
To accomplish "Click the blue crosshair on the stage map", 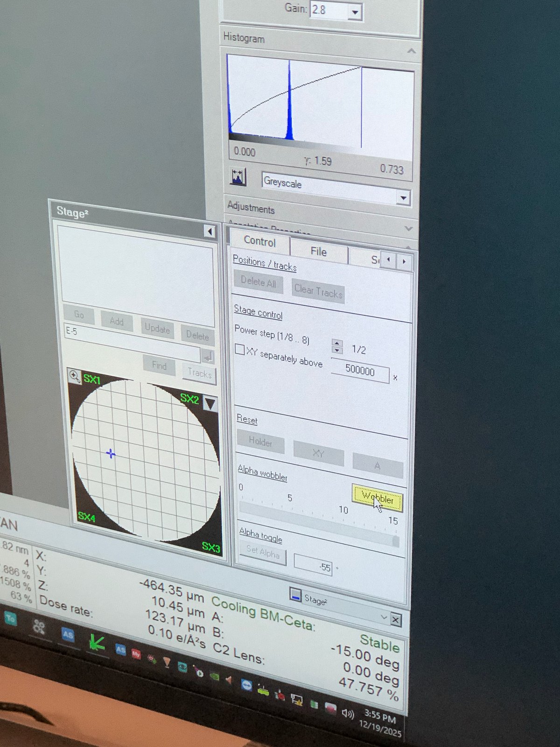I will click(x=111, y=453).
